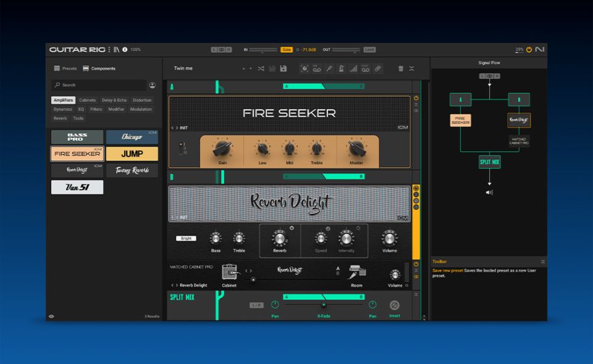Open the Guitar Rig three-dot main menu
593x364 pixels.
[x=109, y=49]
